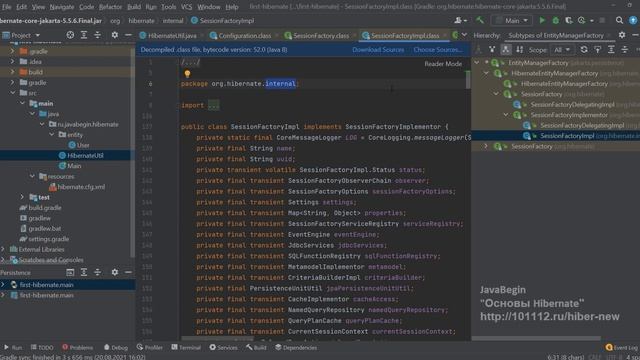Hide the Project tool window
The height and width of the screenshot is (360, 640).
click(x=128, y=35)
